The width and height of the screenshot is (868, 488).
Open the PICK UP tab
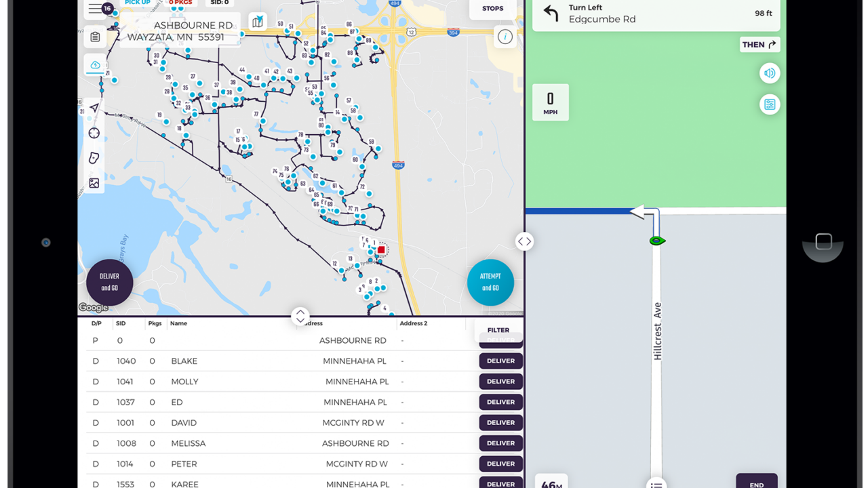click(137, 3)
